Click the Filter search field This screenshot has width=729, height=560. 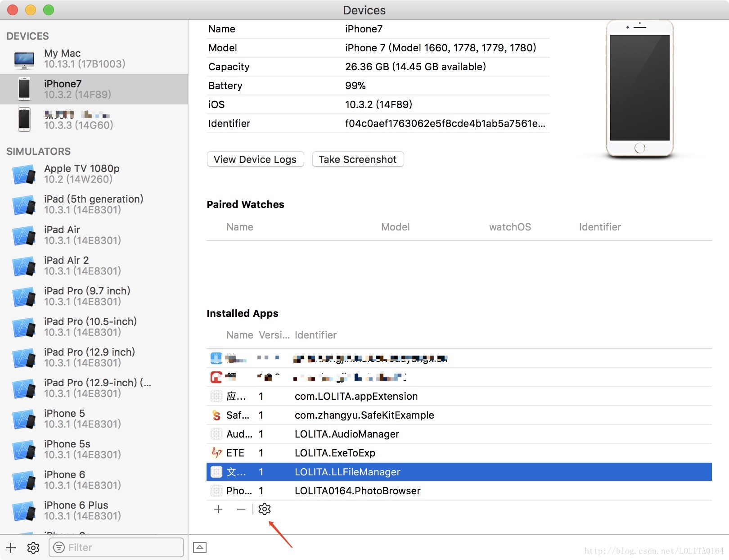click(116, 547)
